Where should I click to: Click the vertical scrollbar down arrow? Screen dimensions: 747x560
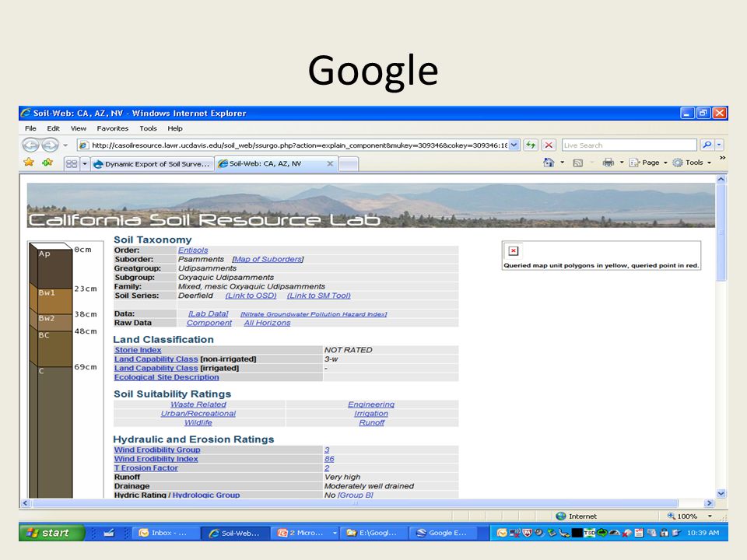pos(721,494)
